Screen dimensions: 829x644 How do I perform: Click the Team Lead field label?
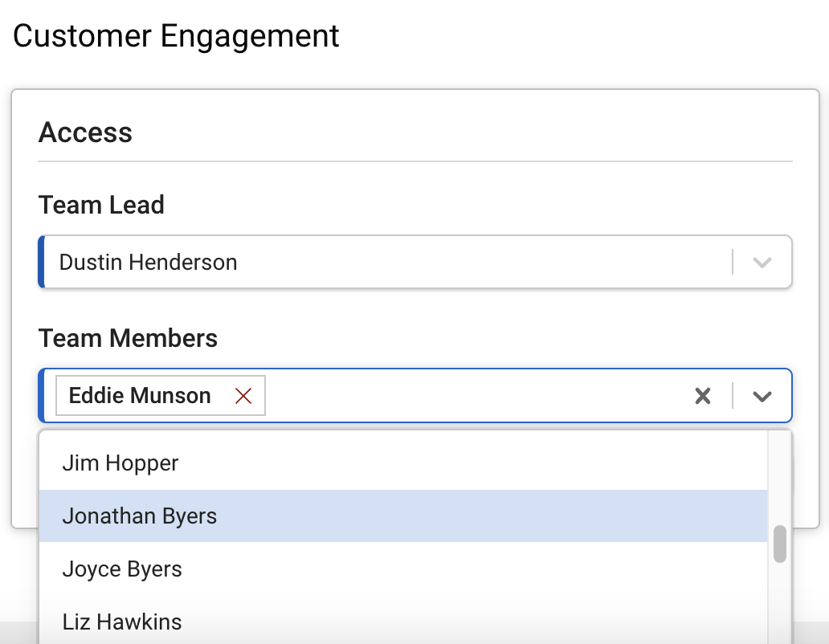(101, 205)
